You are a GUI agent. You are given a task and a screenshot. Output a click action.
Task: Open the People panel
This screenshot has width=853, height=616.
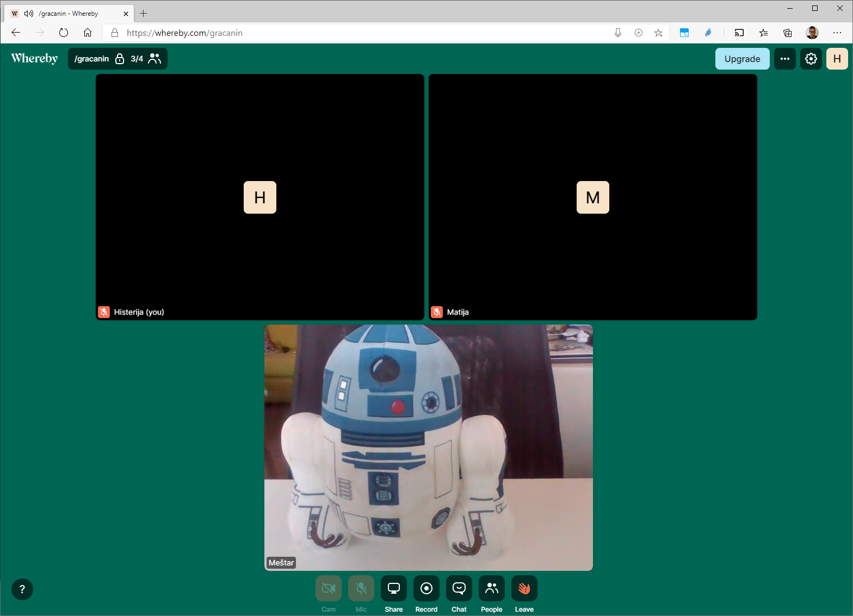[x=492, y=588]
